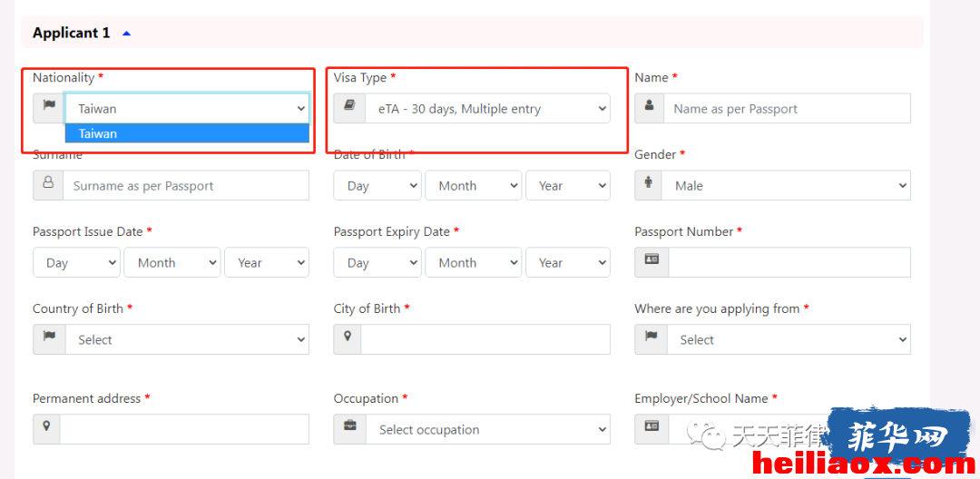Open the Select occupation dropdown
The image size is (980, 479).
pyautogui.click(x=488, y=430)
